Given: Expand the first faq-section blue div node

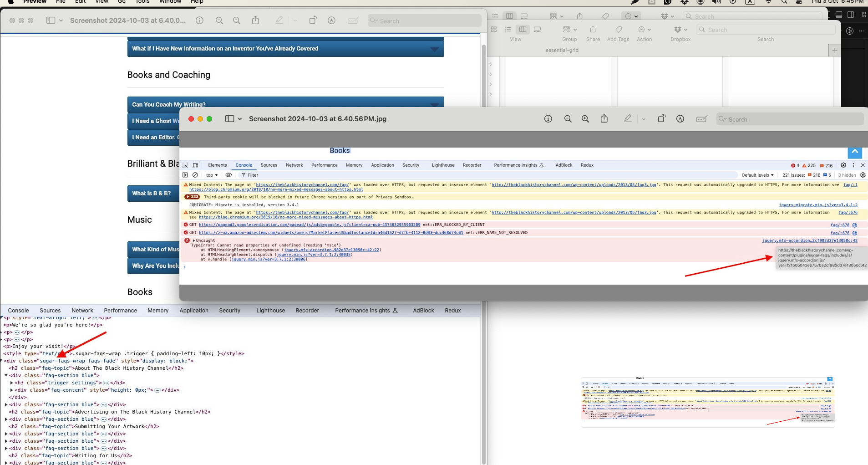Looking at the screenshot, I should pos(6,375).
